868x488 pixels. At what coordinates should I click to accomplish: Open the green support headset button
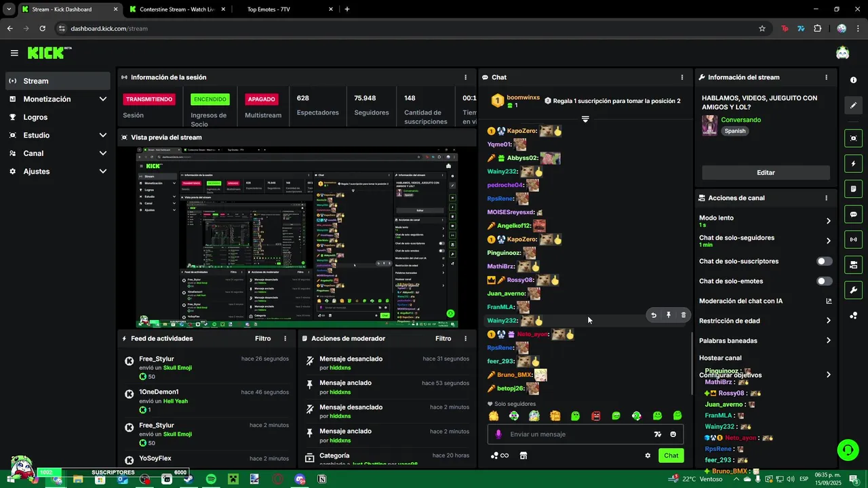(848, 449)
